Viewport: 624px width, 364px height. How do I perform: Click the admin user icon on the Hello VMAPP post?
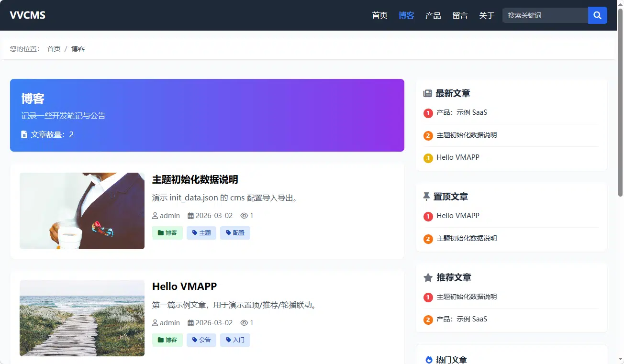coord(155,323)
